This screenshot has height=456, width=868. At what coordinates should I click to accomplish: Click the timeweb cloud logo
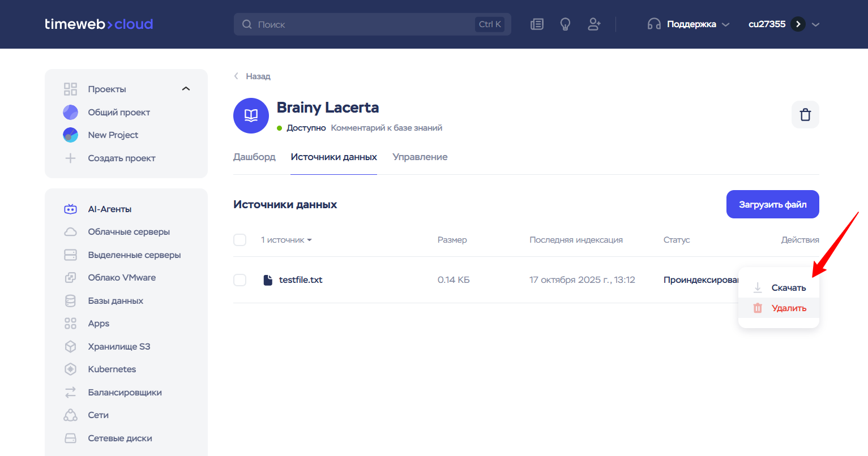99,24
